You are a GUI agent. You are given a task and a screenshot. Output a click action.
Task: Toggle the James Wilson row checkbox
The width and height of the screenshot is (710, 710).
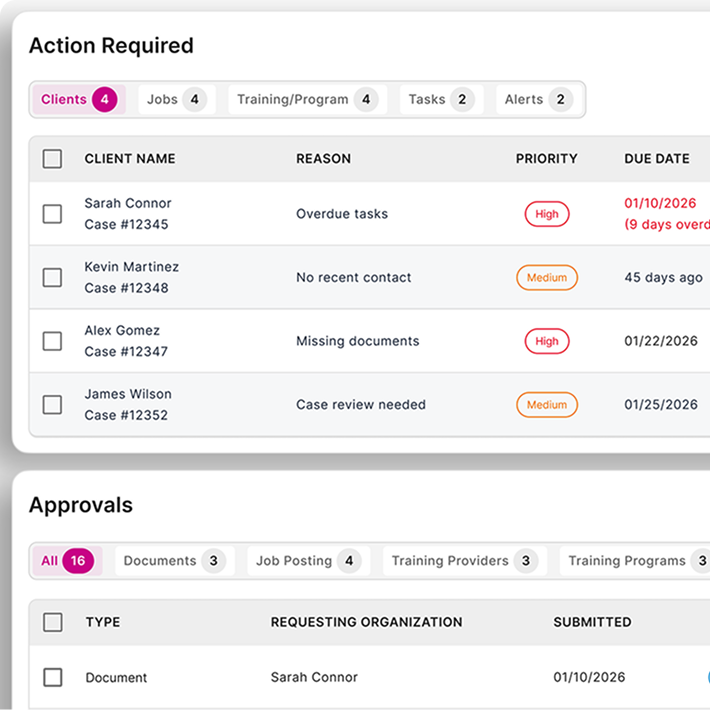pyautogui.click(x=53, y=405)
